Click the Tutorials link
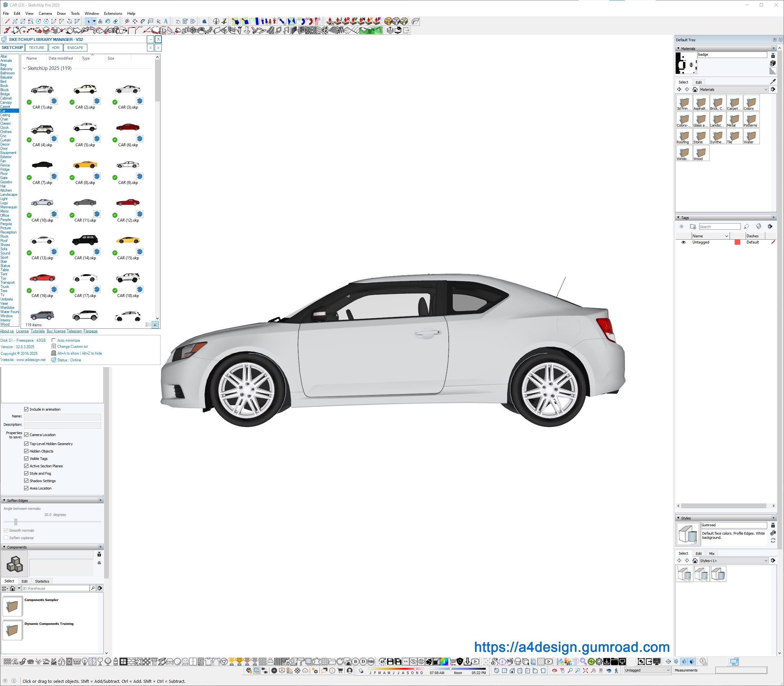This screenshot has width=784, height=686. pyautogui.click(x=37, y=331)
